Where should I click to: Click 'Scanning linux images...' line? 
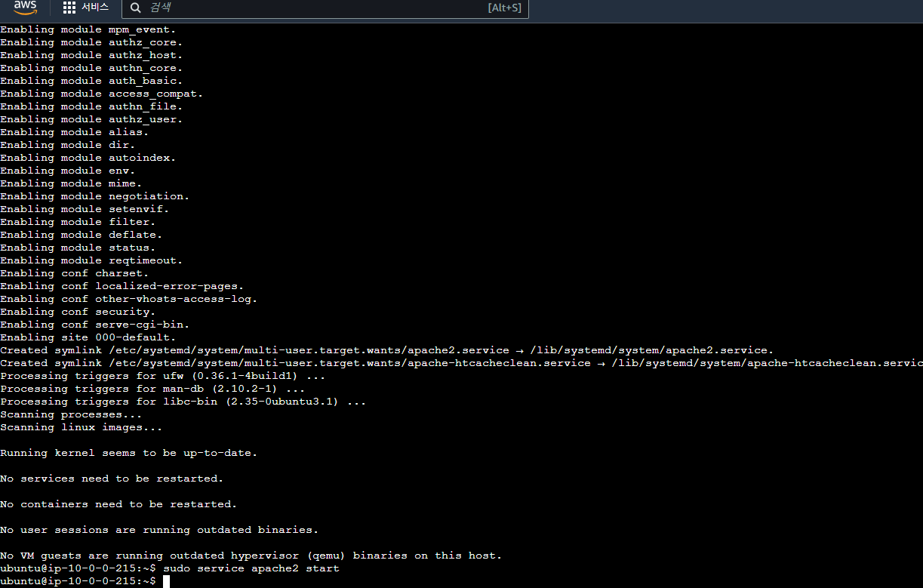[82, 427]
